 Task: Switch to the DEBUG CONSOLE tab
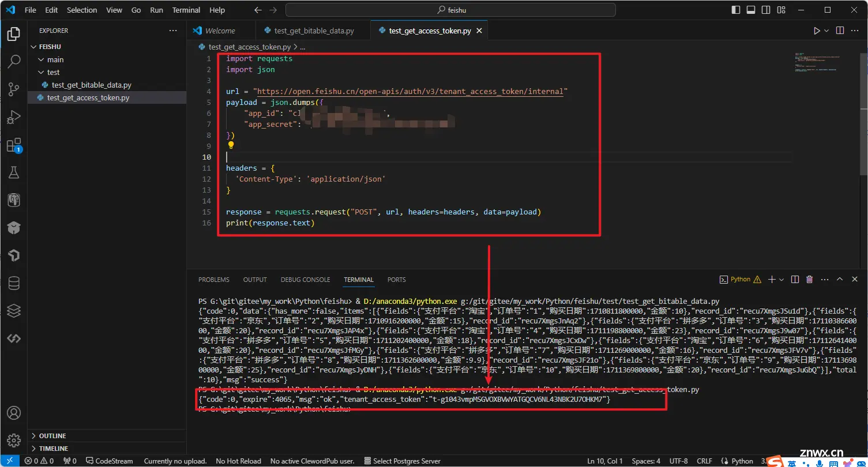(x=306, y=280)
